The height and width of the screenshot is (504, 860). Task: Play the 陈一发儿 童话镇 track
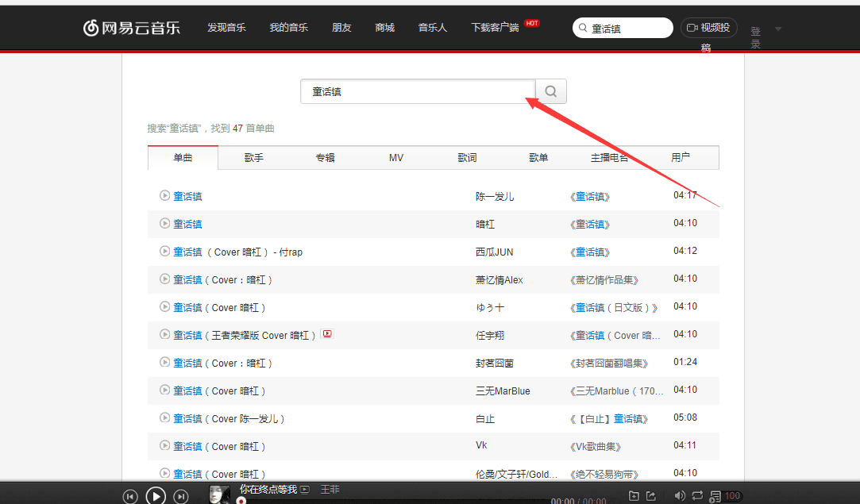pos(164,195)
